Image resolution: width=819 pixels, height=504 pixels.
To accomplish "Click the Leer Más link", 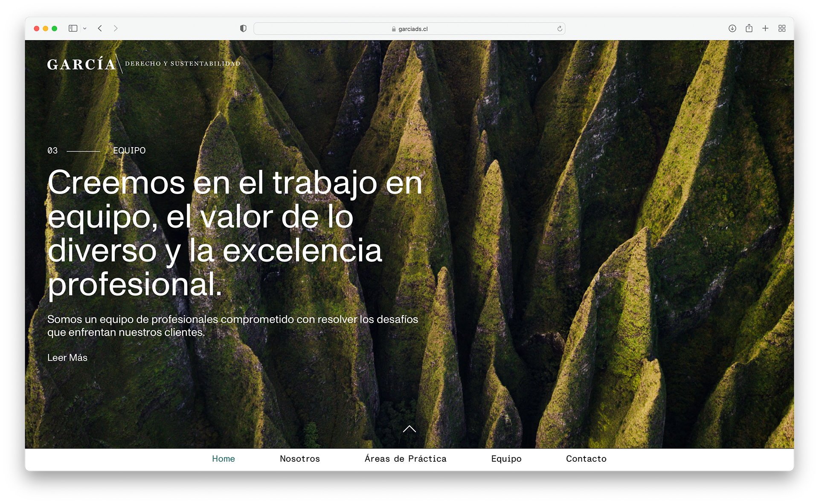I will [67, 358].
